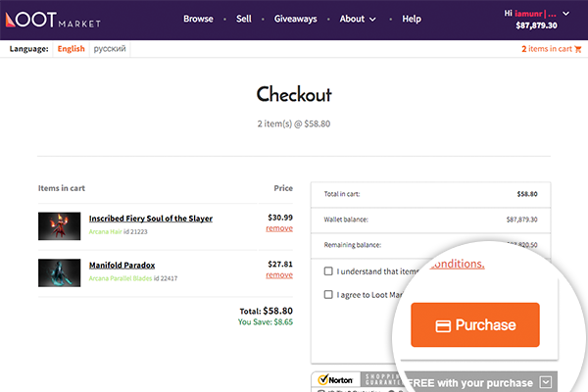Click the Fiery Soul of the Slayer thumbnail
Screen dimensions: 588x392
coord(59,226)
